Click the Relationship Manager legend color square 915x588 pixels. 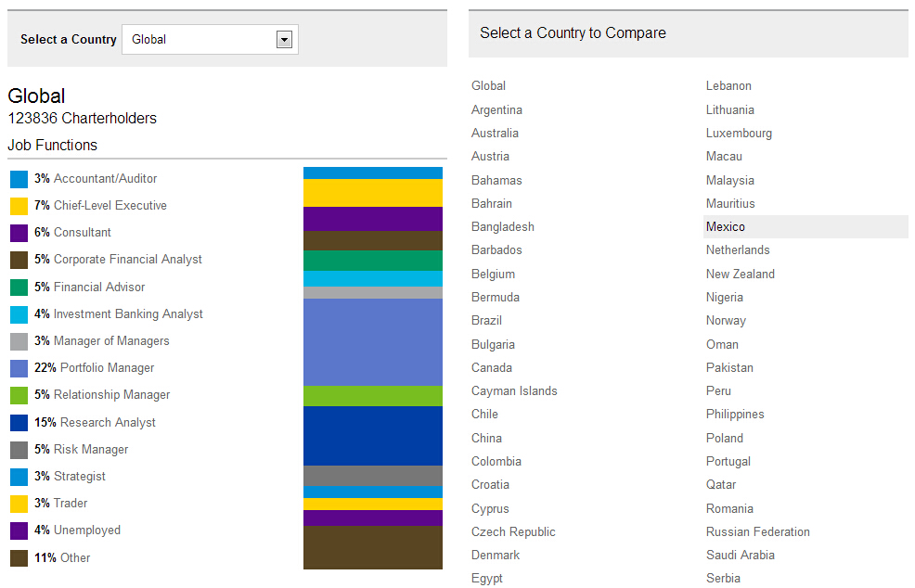tap(19, 395)
